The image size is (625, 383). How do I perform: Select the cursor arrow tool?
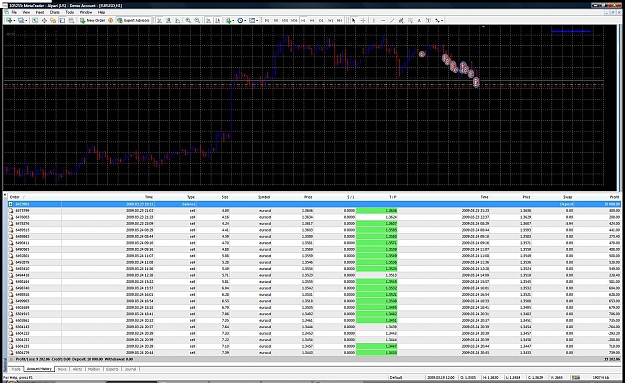[353, 20]
